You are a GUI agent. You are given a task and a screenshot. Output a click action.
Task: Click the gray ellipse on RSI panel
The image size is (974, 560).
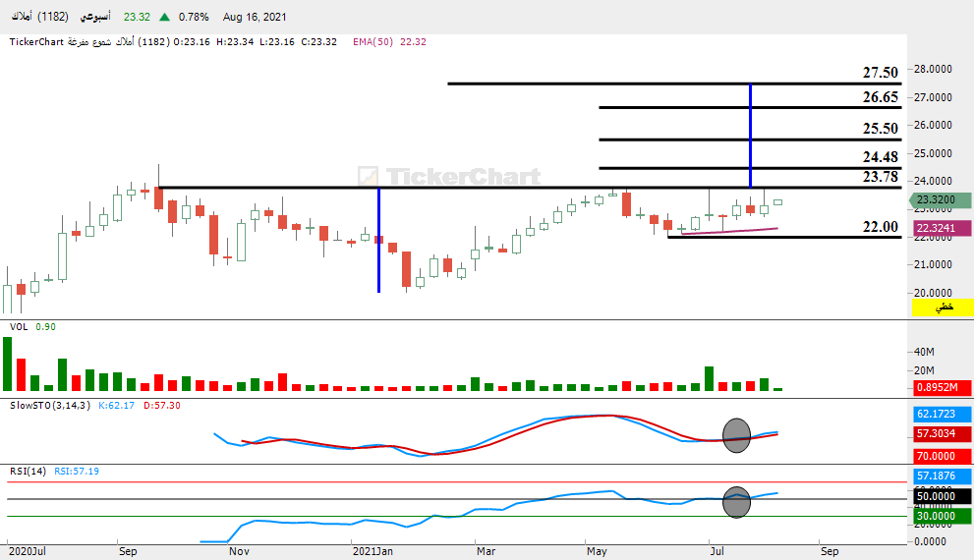737,502
